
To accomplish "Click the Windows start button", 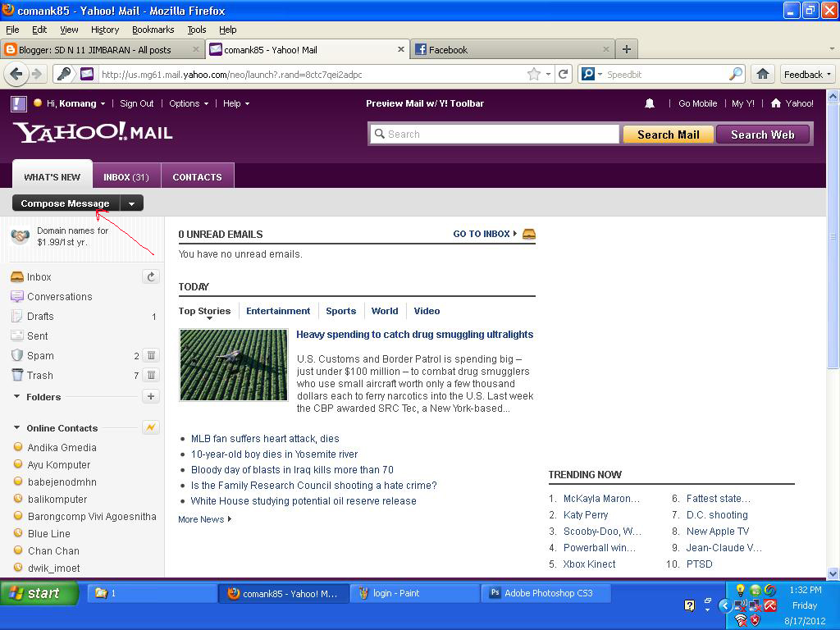I will (x=39, y=593).
